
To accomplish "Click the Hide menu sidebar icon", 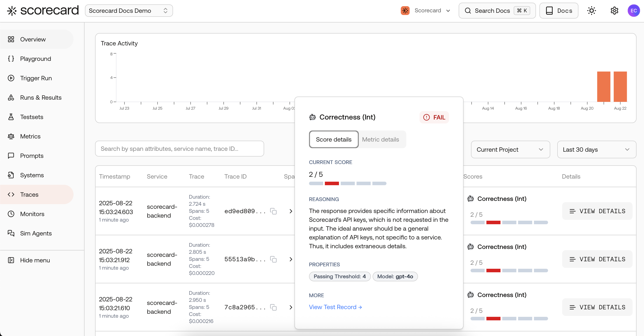I will point(11,260).
